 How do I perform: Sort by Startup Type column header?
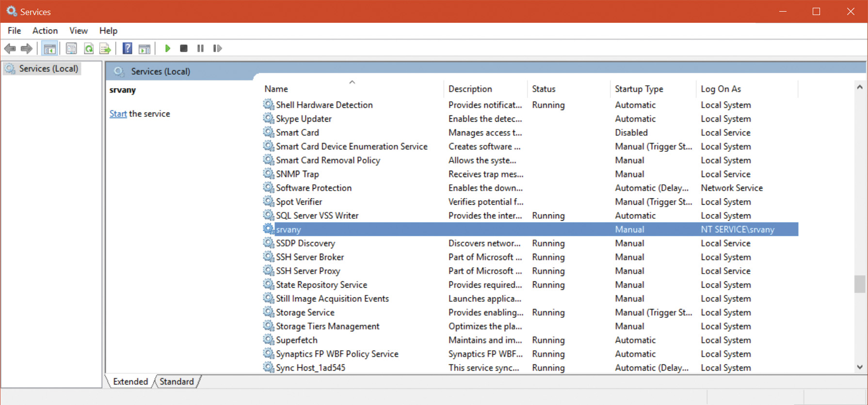point(639,89)
